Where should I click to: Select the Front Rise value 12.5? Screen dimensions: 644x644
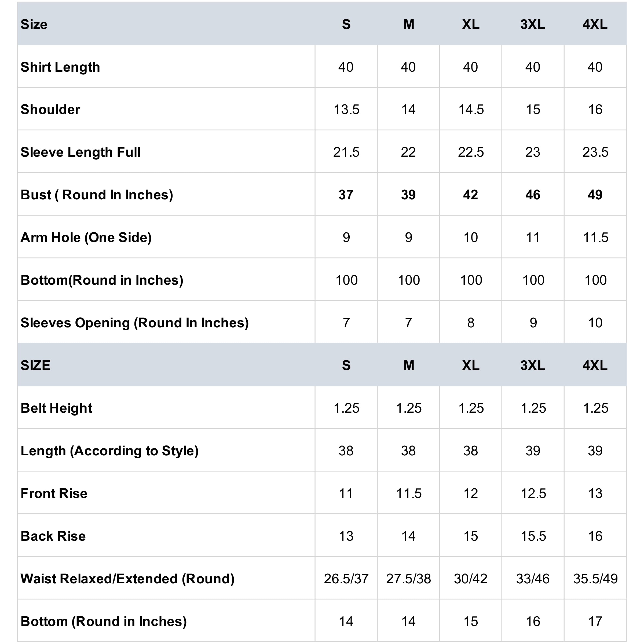click(x=533, y=494)
